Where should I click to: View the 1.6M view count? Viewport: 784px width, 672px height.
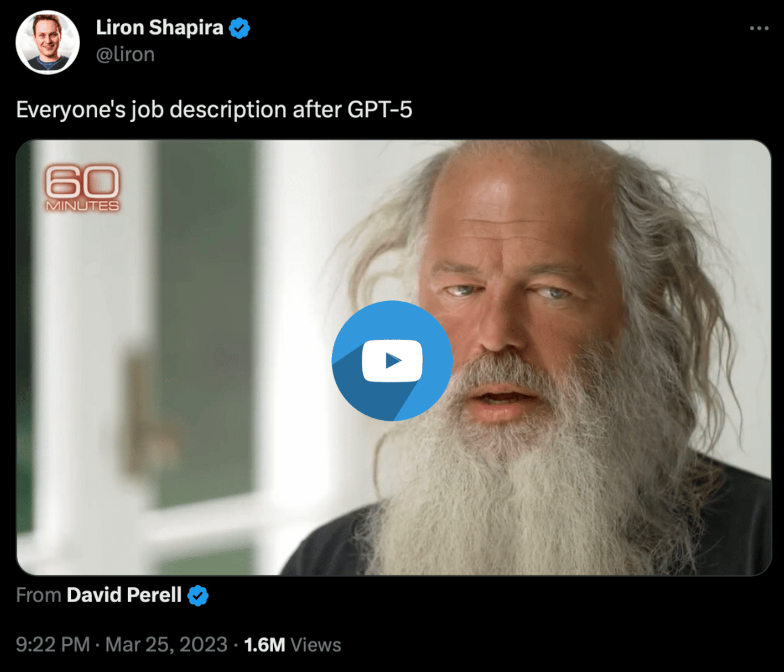[x=265, y=645]
